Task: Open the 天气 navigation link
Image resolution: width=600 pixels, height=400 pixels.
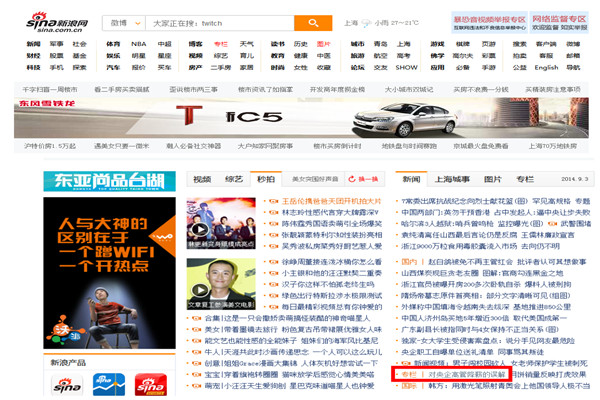Action: [246, 44]
